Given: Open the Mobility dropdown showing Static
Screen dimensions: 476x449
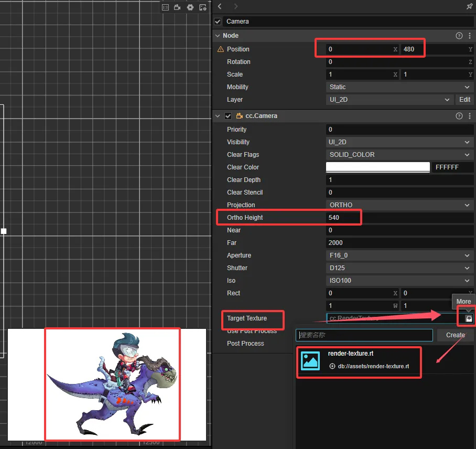Looking at the screenshot, I should [399, 87].
